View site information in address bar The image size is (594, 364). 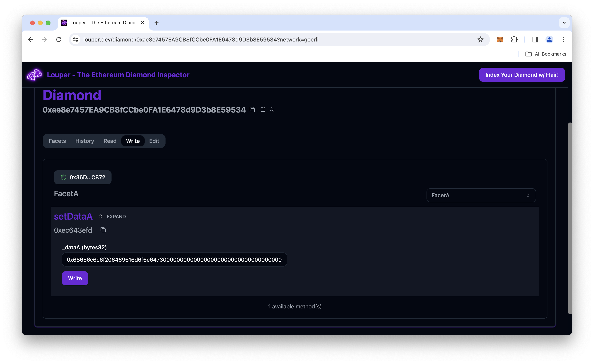76,40
